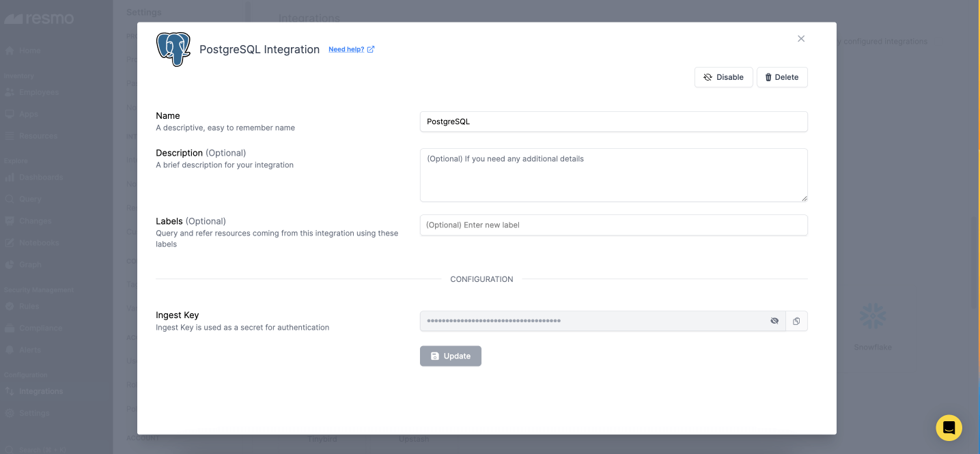Open Dashboards from the sidebar
980x454 pixels.
point(40,177)
